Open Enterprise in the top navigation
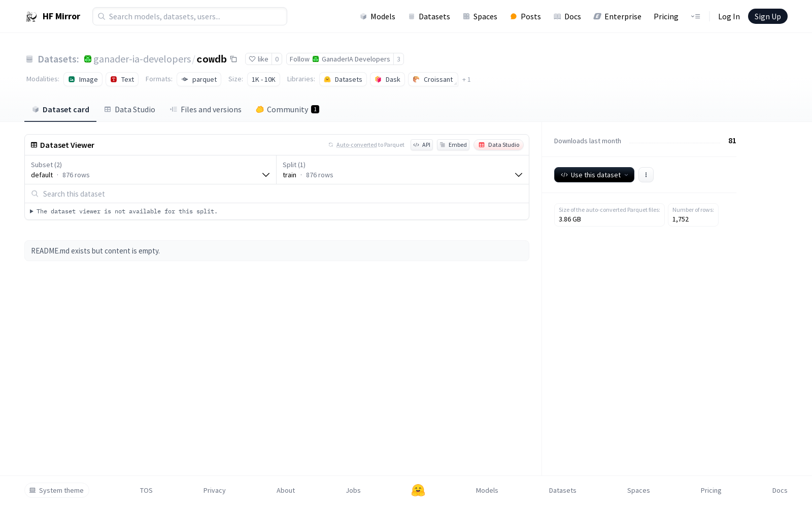Screen dimensions: 812x508 pyautogui.click(x=618, y=16)
